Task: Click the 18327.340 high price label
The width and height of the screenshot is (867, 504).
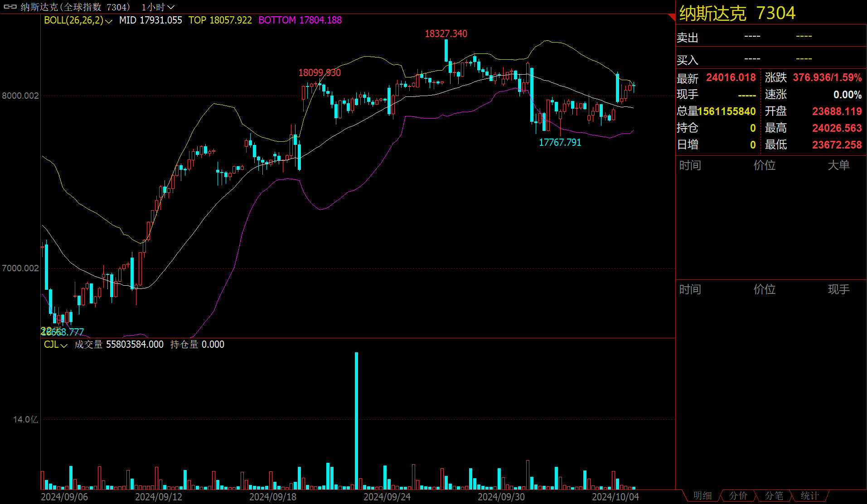Action: (446, 34)
